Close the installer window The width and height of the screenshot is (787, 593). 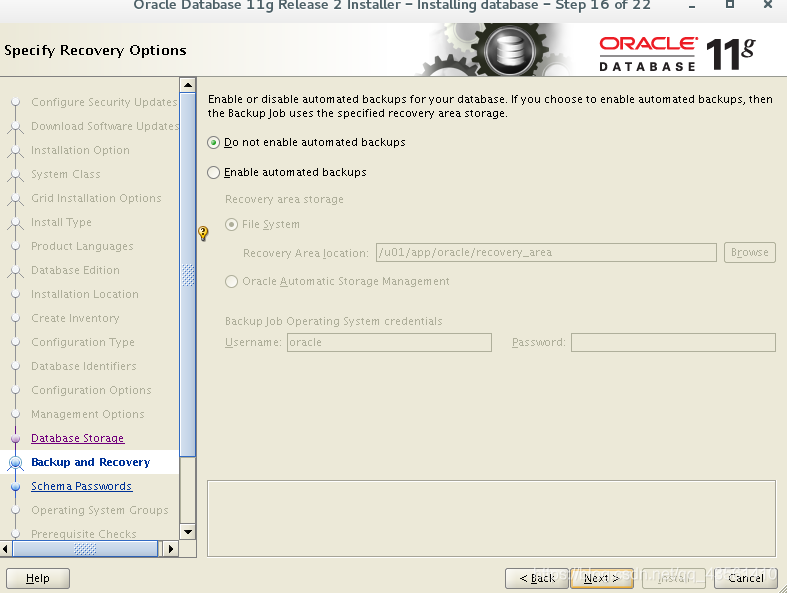click(768, 5)
